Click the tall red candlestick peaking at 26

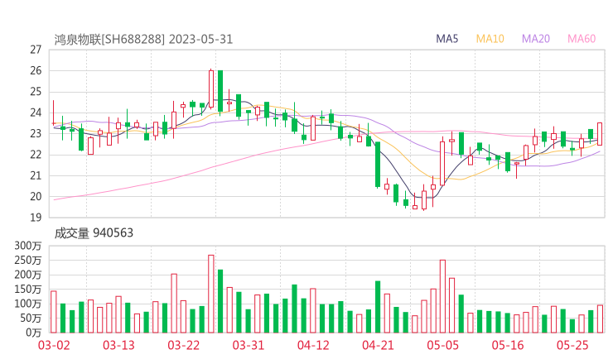pyautogui.click(x=211, y=89)
